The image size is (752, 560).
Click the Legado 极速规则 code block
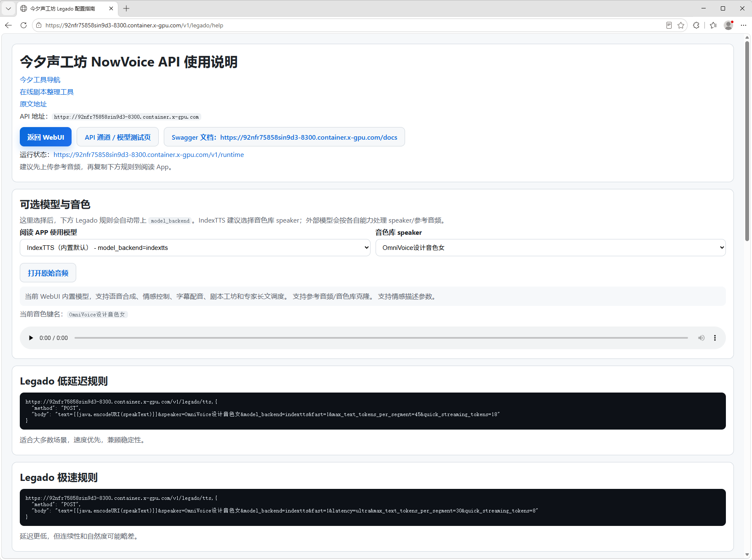[373, 507]
